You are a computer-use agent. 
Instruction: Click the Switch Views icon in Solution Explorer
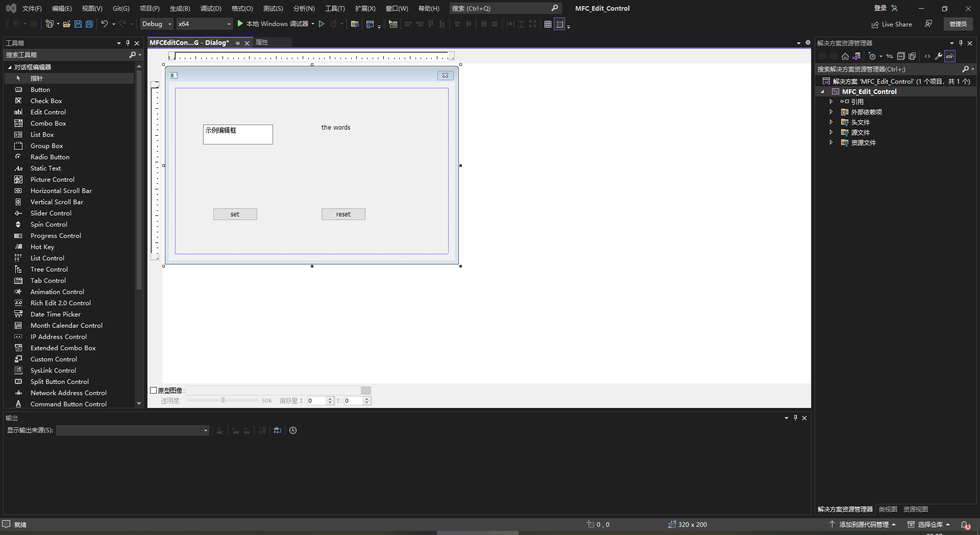pos(856,56)
